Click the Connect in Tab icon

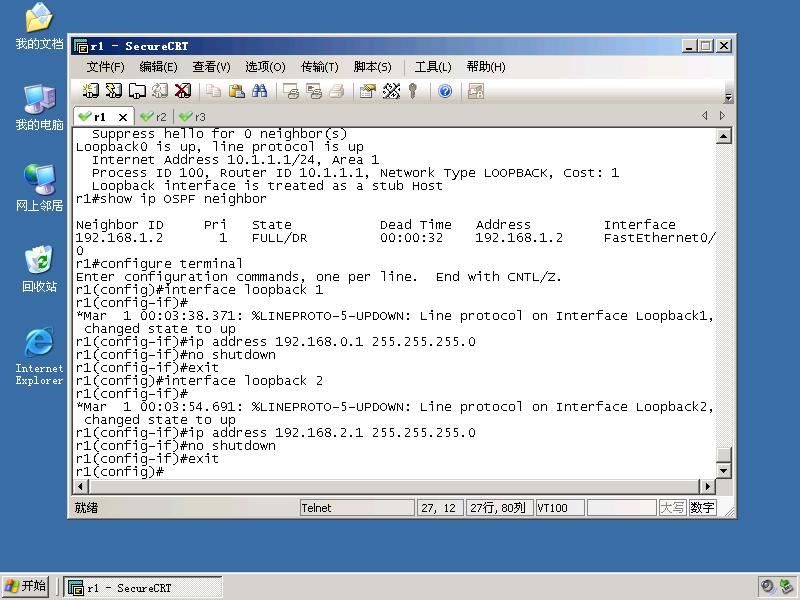(137, 91)
